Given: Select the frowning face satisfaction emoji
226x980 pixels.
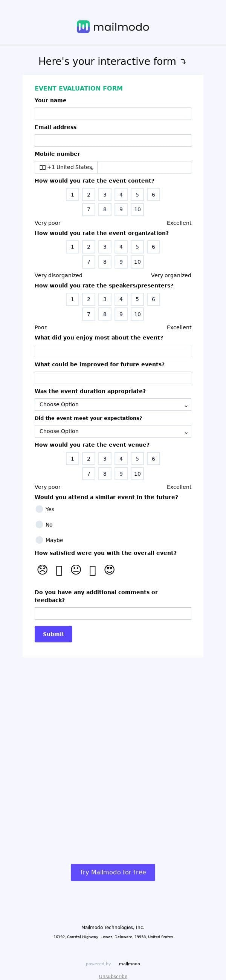Looking at the screenshot, I should pos(43,570).
